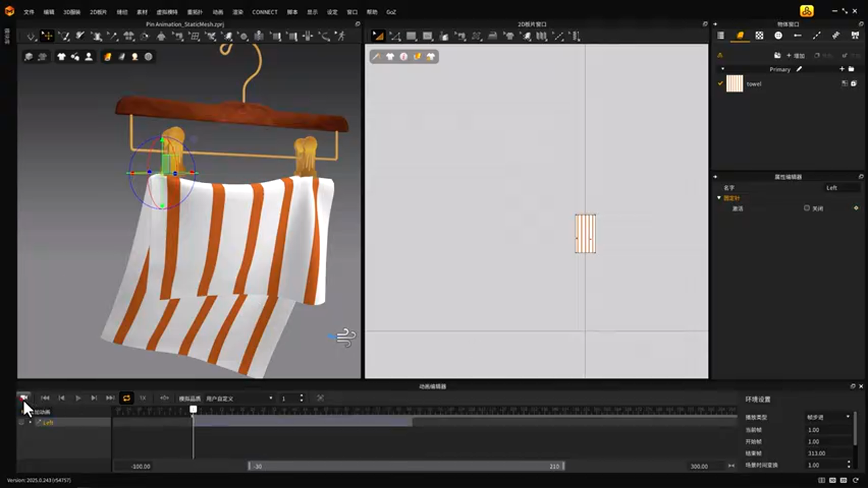868x488 pixels.
Task: Click the pencil edit icon next to Primary
Action: click(x=799, y=69)
